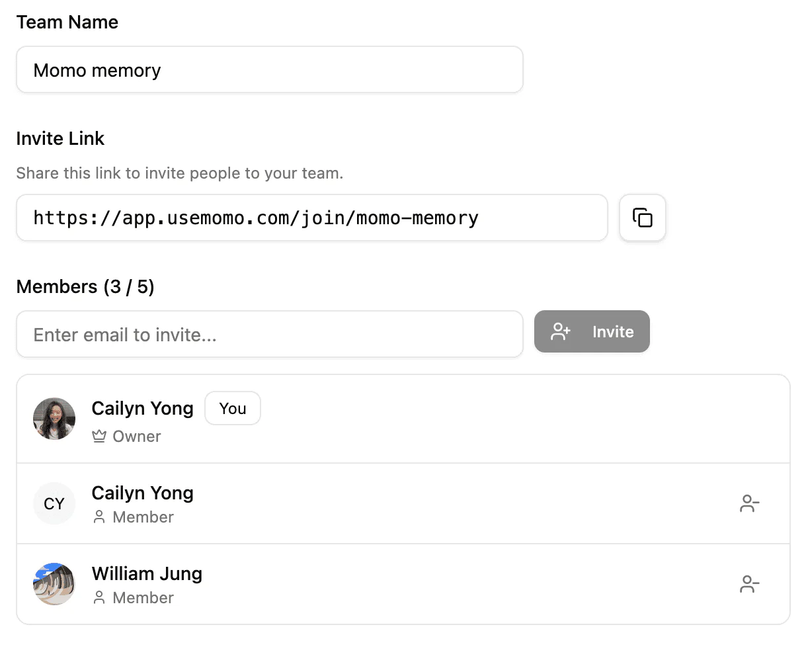Click the person icon beside William Jung's Member role
804x672 pixels.
click(99, 598)
